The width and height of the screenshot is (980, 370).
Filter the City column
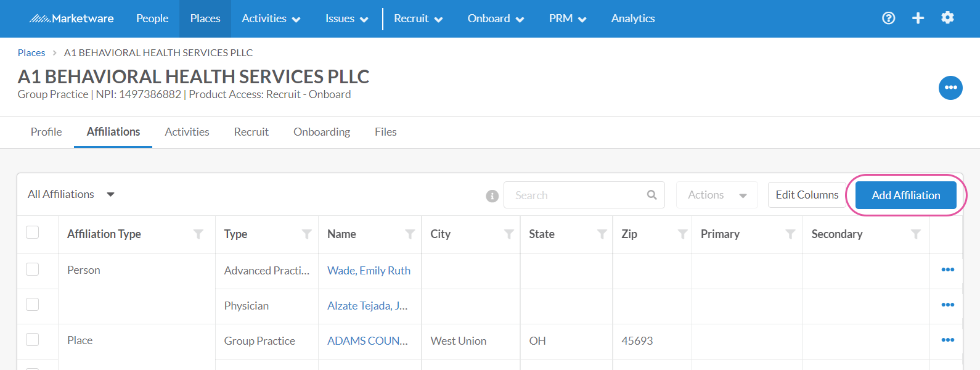509,234
